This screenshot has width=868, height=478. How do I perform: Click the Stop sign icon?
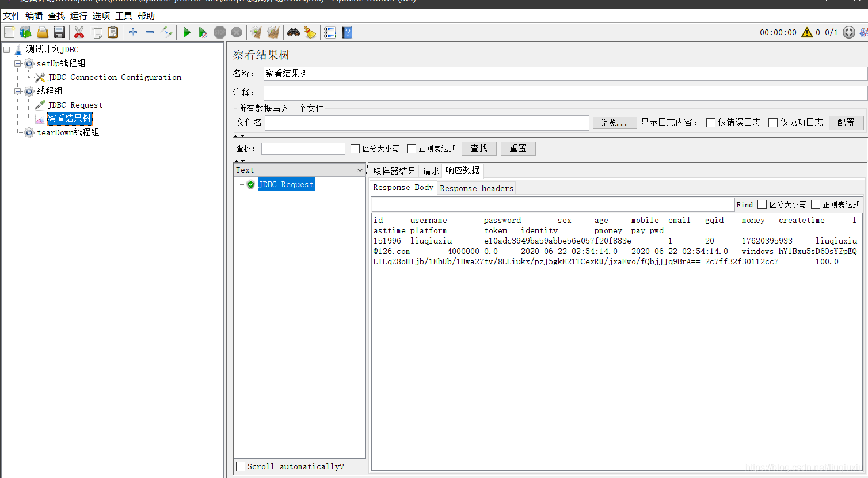click(220, 32)
